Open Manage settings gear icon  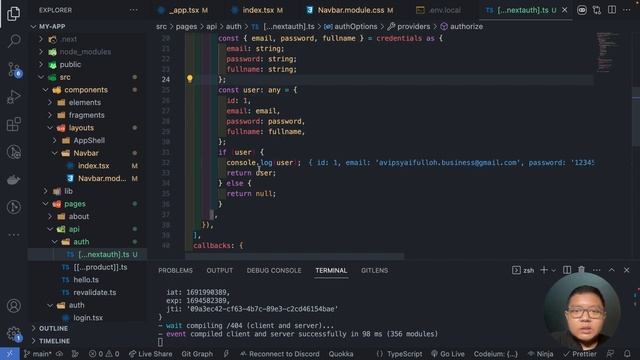click(x=14, y=333)
